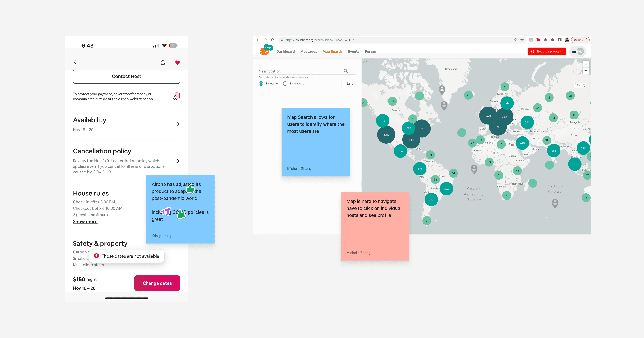This screenshot has width=644, height=338.
Task: Select Kristy Leung's blue sticky note
Action: point(180,209)
